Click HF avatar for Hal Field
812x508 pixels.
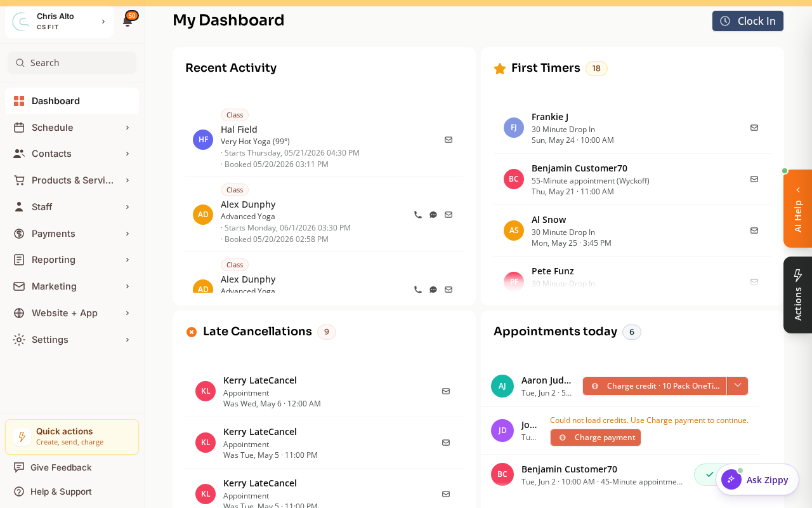203,140
